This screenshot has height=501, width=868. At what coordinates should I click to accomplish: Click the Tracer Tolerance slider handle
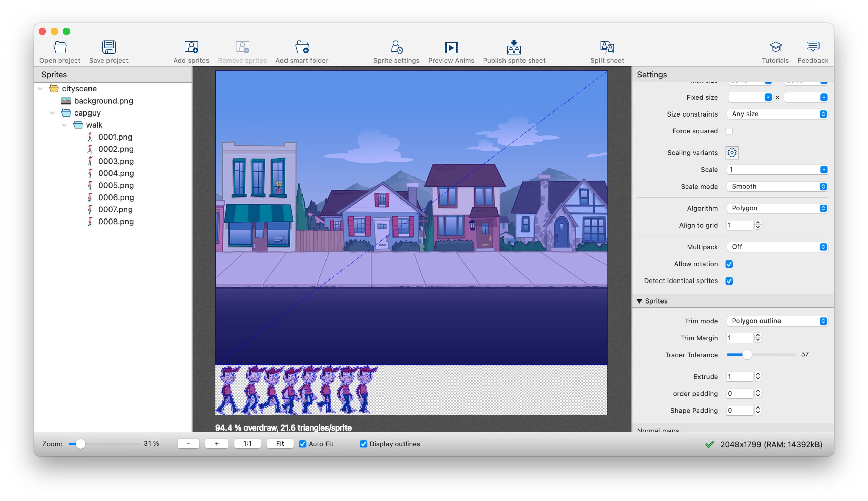pos(747,354)
